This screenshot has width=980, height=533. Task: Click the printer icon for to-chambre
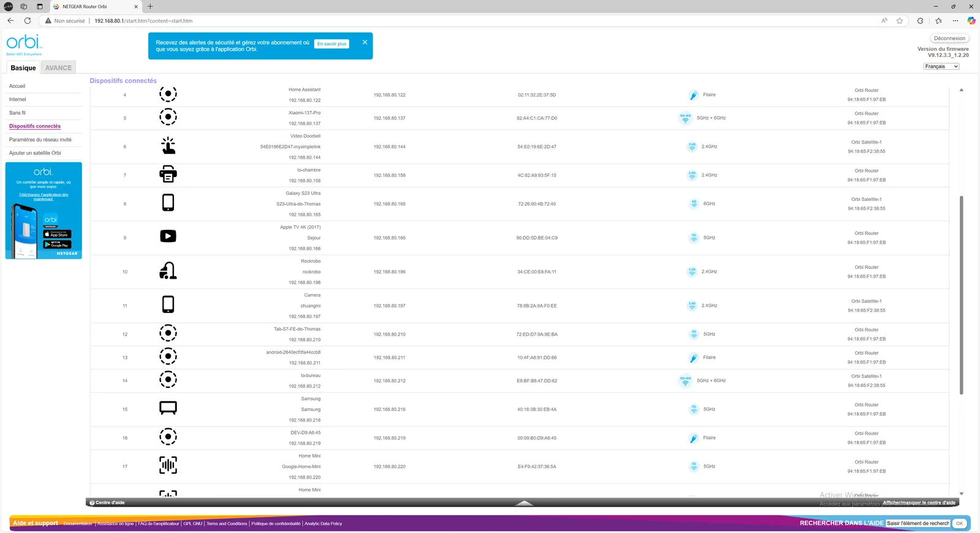point(168,175)
